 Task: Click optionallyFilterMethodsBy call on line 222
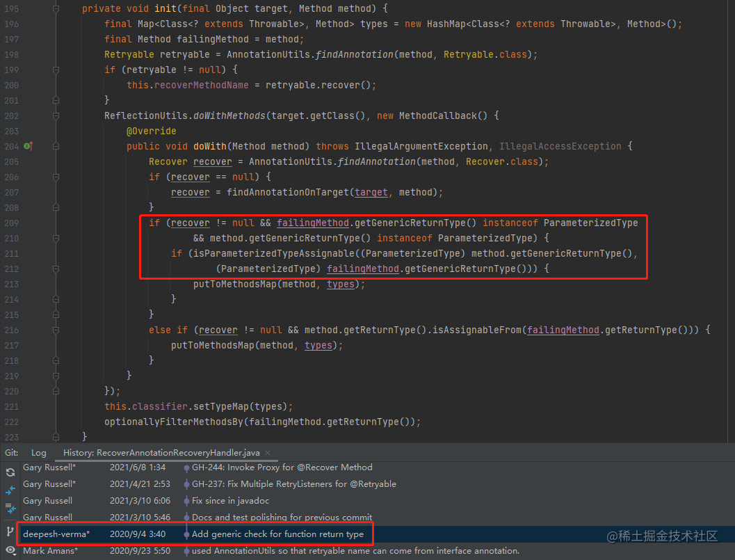point(173,422)
